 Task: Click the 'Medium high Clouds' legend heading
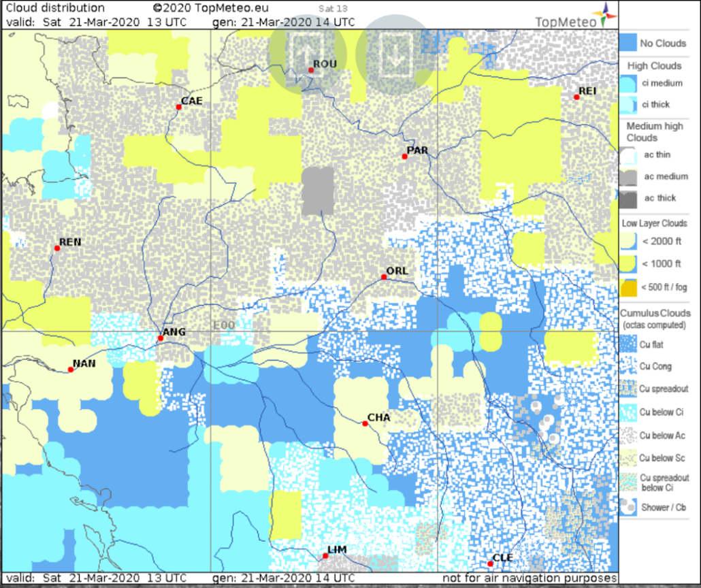click(655, 132)
